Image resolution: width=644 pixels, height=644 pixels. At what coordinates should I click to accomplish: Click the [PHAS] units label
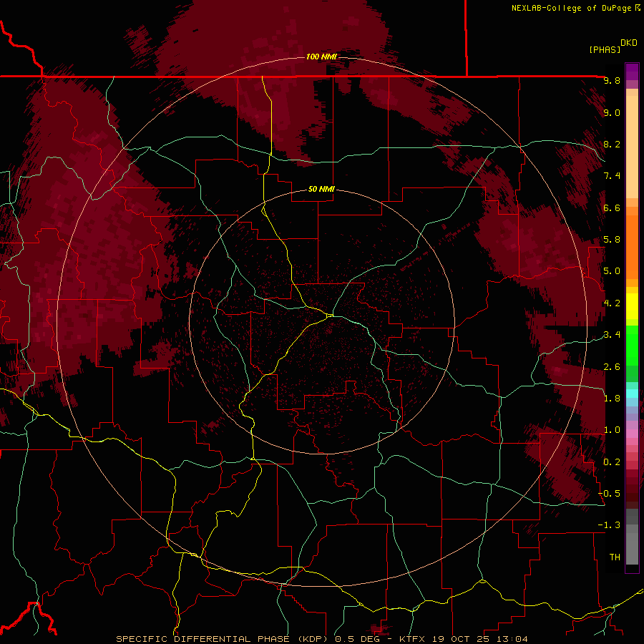pyautogui.click(x=605, y=49)
